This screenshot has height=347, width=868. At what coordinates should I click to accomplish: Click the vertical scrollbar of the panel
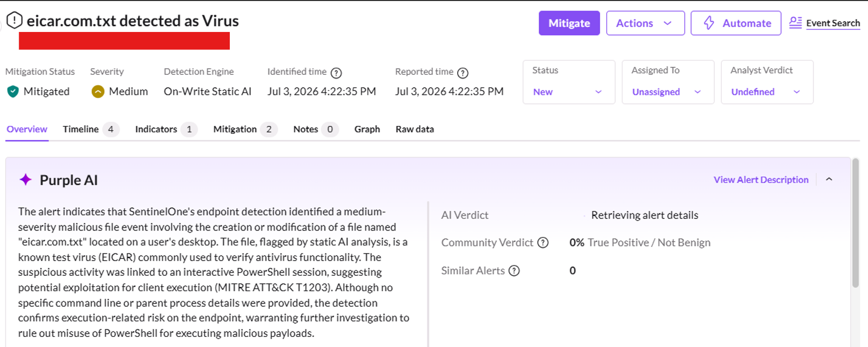tap(856, 223)
